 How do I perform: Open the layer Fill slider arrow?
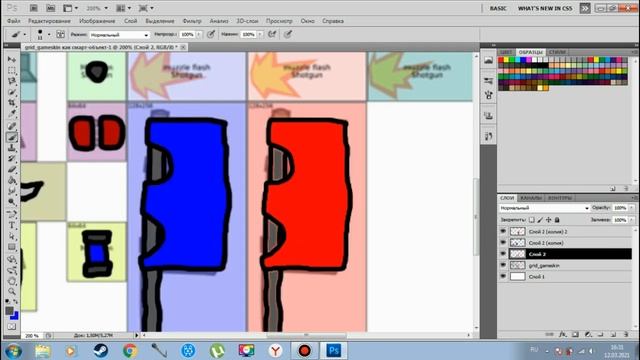(x=632, y=220)
